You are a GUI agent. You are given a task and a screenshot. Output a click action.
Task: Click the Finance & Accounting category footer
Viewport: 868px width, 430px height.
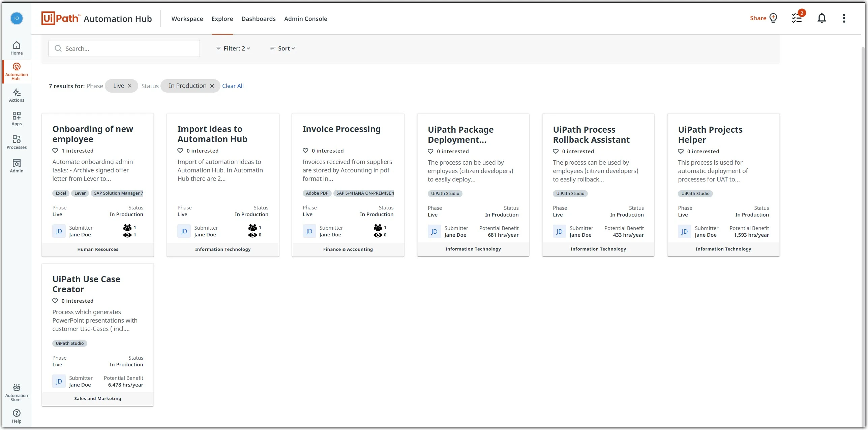pos(348,250)
